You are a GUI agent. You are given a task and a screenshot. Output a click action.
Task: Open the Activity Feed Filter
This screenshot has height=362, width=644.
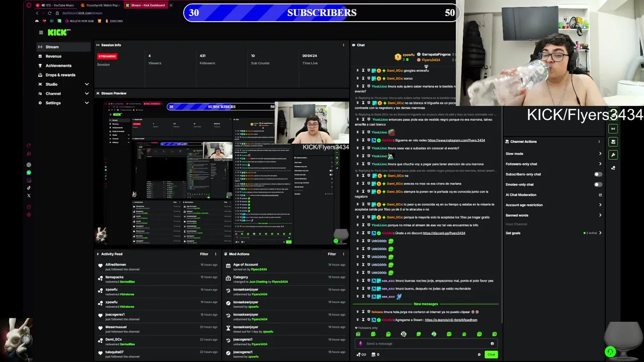204,254
